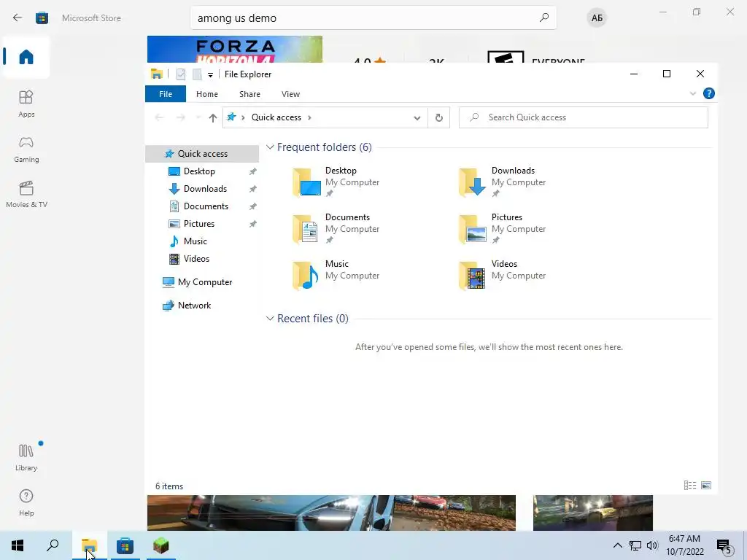This screenshot has height=560, width=747.
Task: Click Microsoft Store taskbar icon
Action: point(125,545)
